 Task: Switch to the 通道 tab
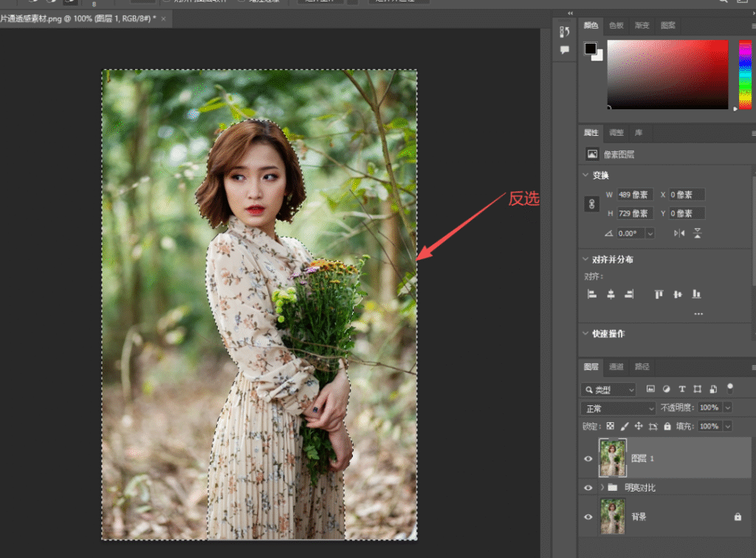[x=616, y=367]
